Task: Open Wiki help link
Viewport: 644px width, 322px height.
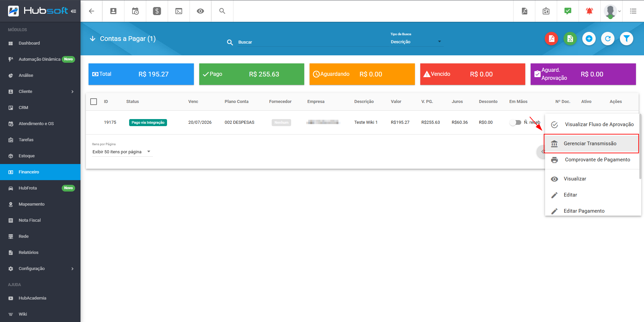Action: [40, 314]
